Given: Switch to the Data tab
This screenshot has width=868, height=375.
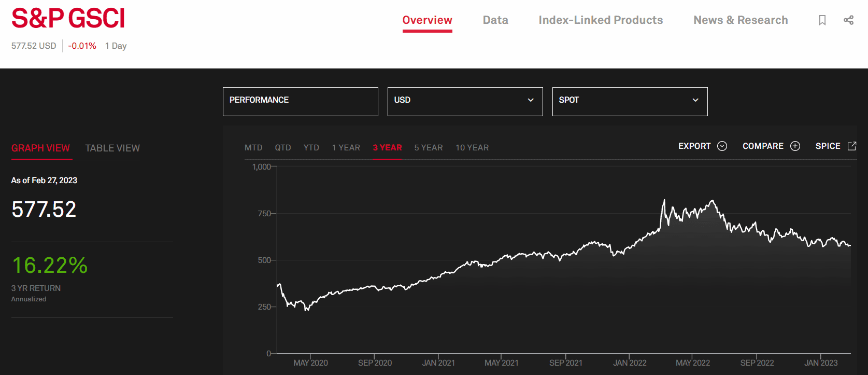Looking at the screenshot, I should [495, 20].
